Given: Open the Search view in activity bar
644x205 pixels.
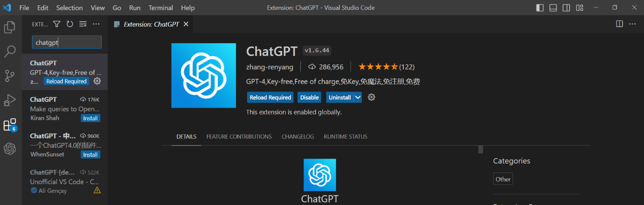Looking at the screenshot, I should 9,52.
